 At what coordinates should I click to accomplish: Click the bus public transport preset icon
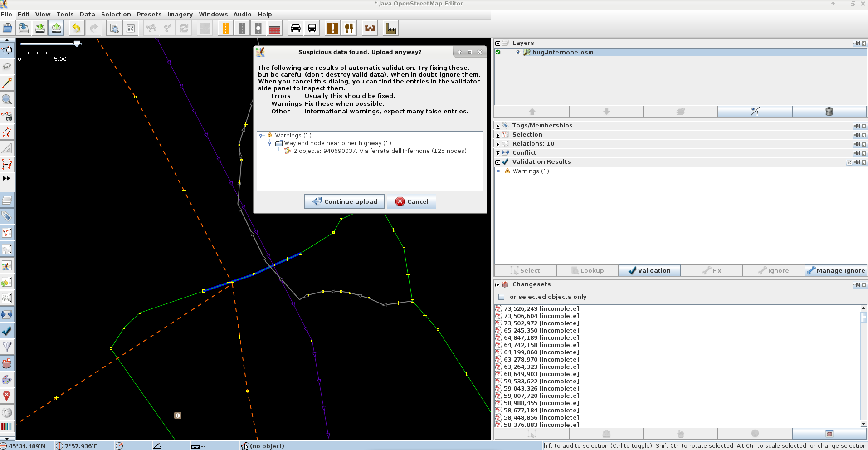[312, 28]
